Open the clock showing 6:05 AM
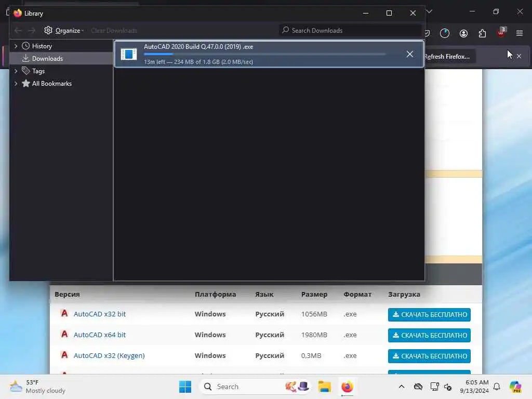This screenshot has width=532, height=399. click(x=474, y=387)
